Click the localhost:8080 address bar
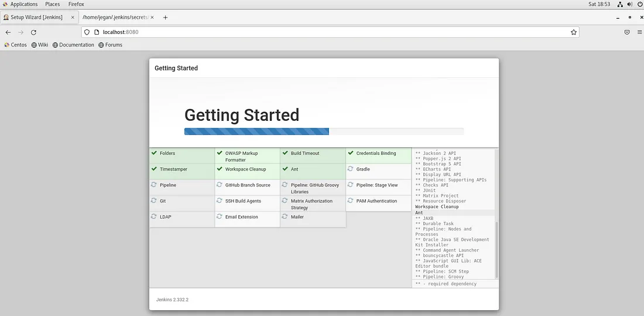This screenshot has height=316, width=644. (x=330, y=32)
